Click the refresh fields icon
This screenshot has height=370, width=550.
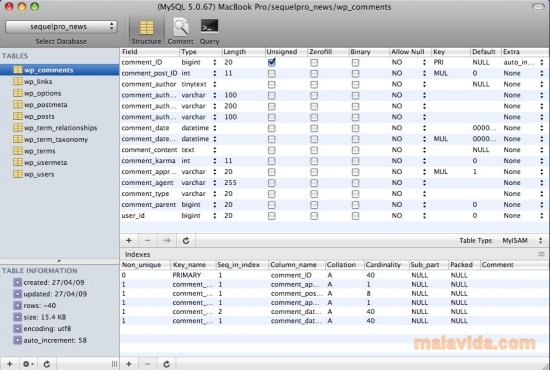(x=186, y=241)
